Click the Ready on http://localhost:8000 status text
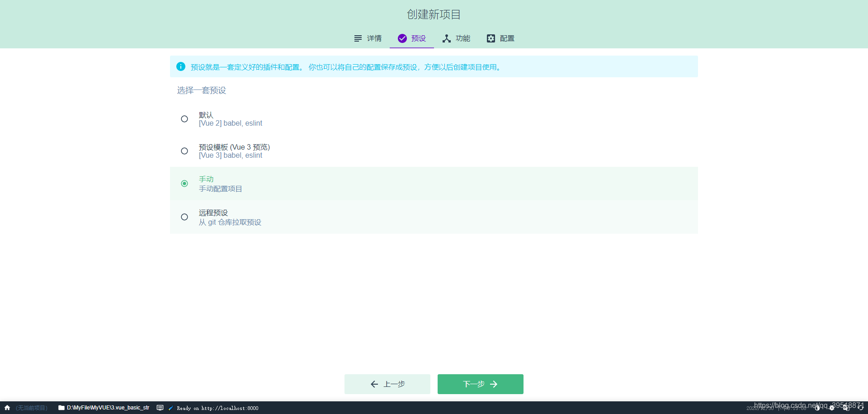 click(218, 408)
